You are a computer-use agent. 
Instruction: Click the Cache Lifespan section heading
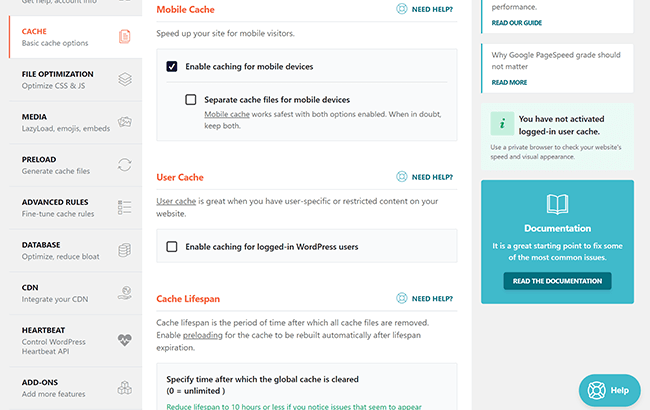pyautogui.click(x=188, y=299)
